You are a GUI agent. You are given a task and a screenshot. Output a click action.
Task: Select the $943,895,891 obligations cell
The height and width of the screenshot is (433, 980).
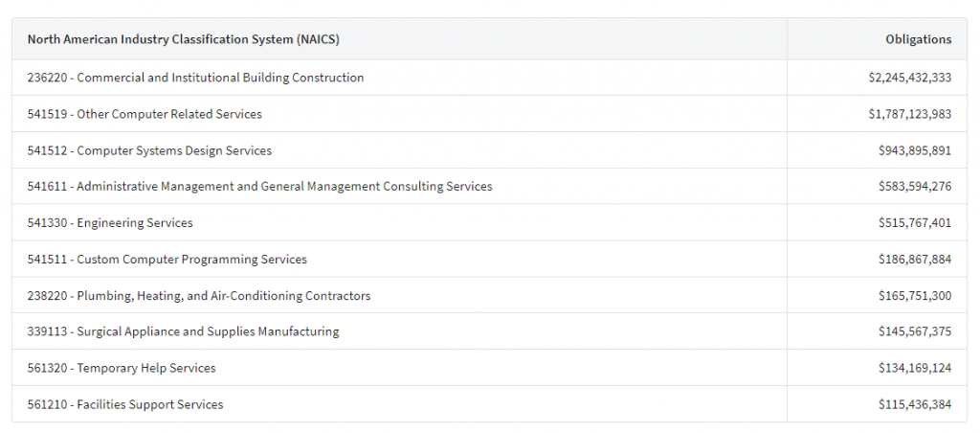914,150
